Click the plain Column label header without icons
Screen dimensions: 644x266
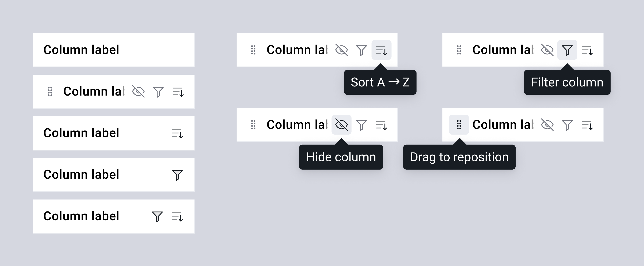[x=114, y=50]
